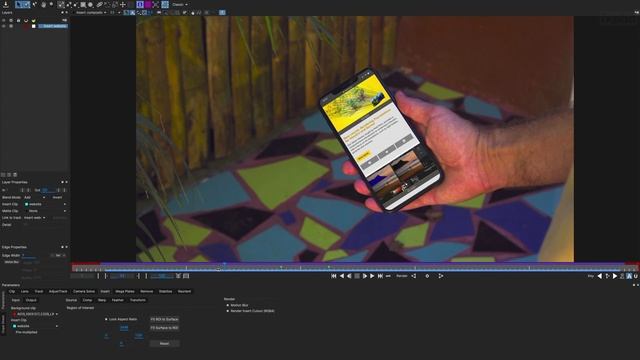Open the Mega Plates tab
Screen dimensions: 640x360
point(125,291)
